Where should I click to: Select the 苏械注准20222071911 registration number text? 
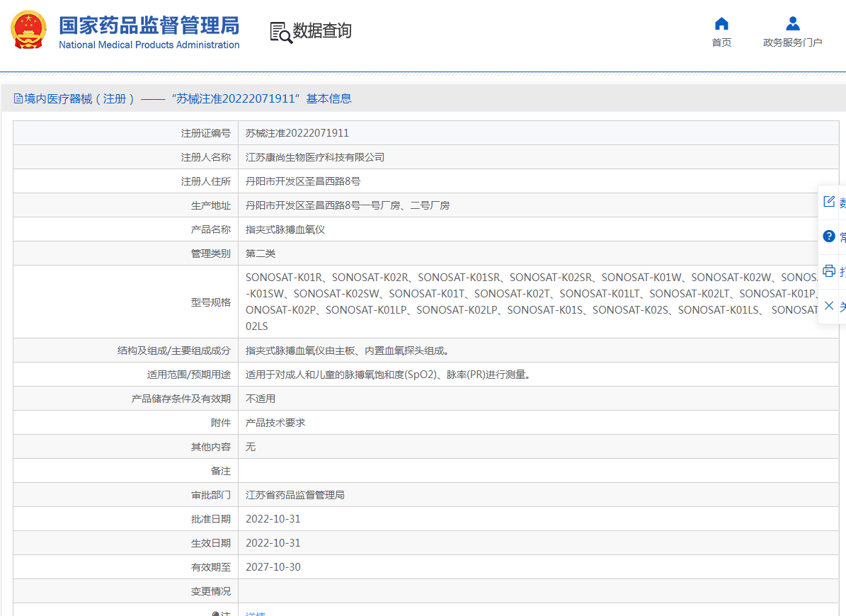297,132
